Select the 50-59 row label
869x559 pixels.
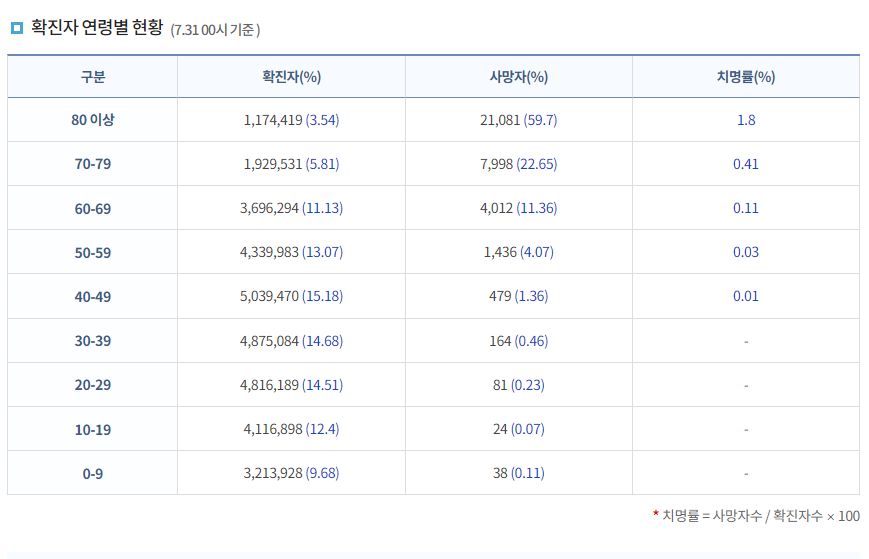coord(93,253)
